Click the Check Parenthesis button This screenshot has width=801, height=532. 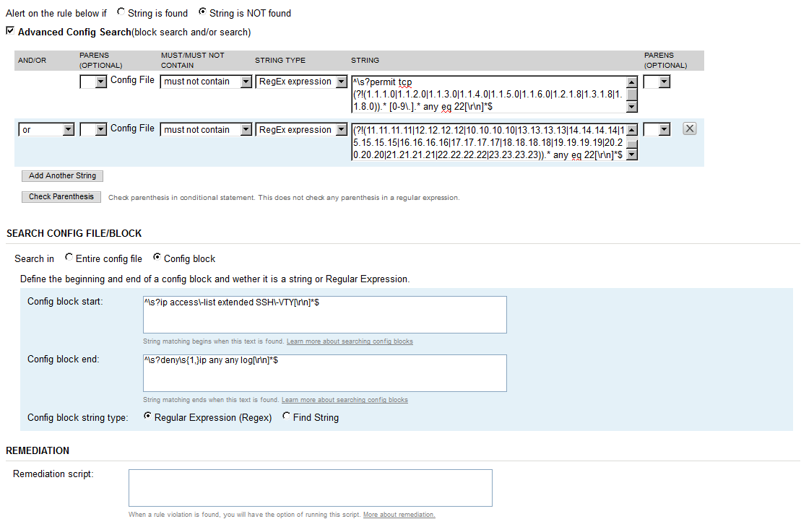point(61,196)
